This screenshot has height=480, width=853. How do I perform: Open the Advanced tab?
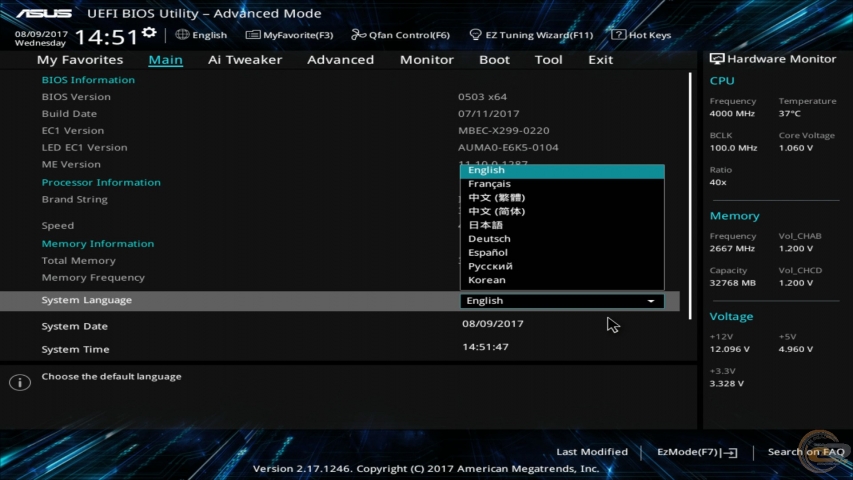(341, 60)
